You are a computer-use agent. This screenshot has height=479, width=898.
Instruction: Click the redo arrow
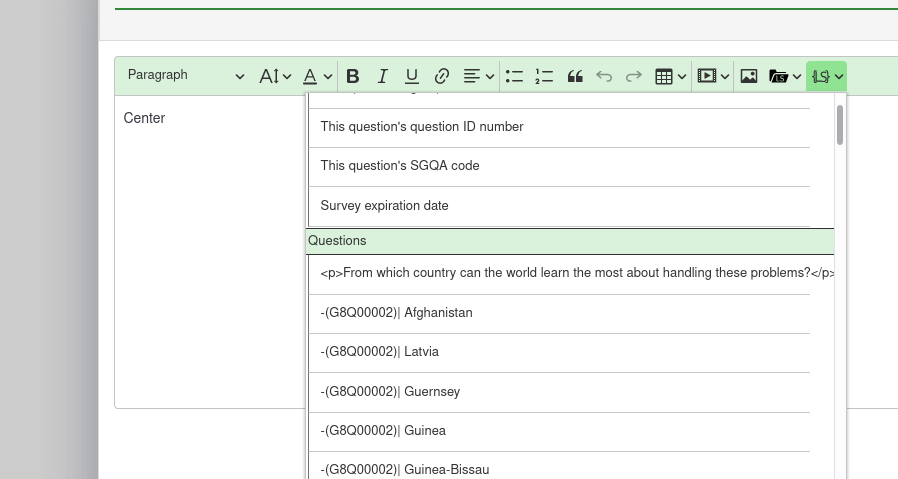click(x=633, y=76)
